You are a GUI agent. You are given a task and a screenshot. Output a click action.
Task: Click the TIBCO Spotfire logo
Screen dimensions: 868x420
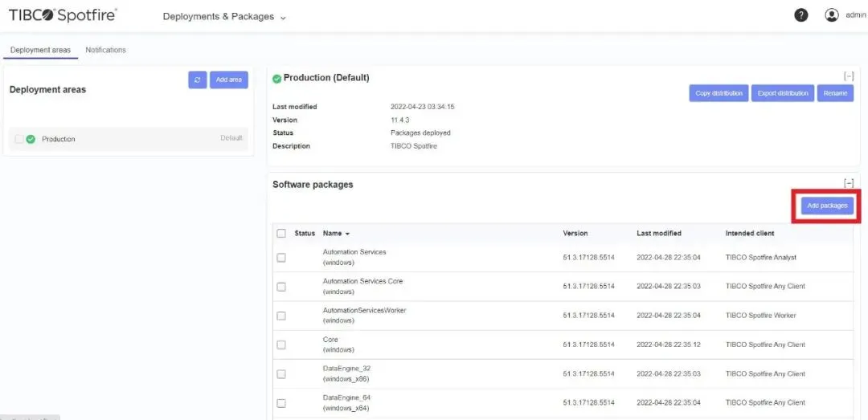pos(63,15)
